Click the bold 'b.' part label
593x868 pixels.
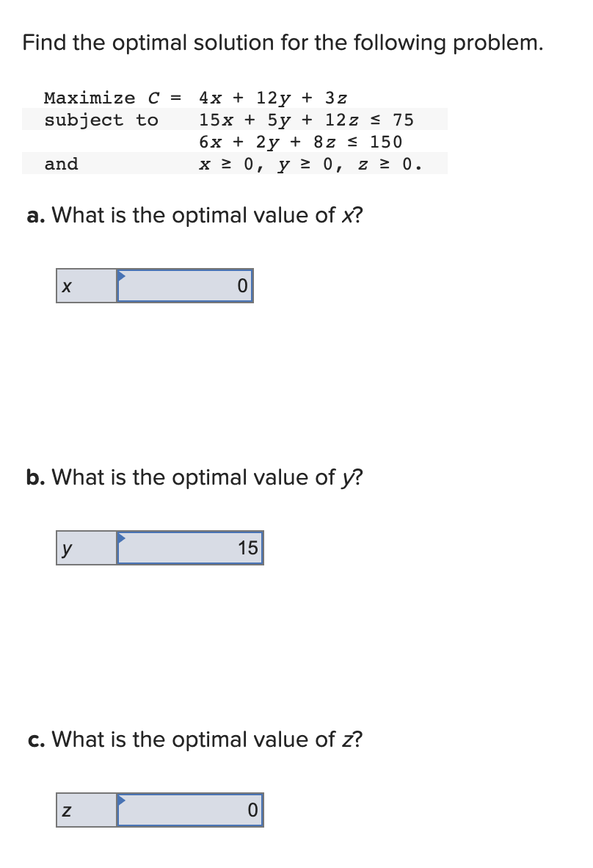coord(34,477)
